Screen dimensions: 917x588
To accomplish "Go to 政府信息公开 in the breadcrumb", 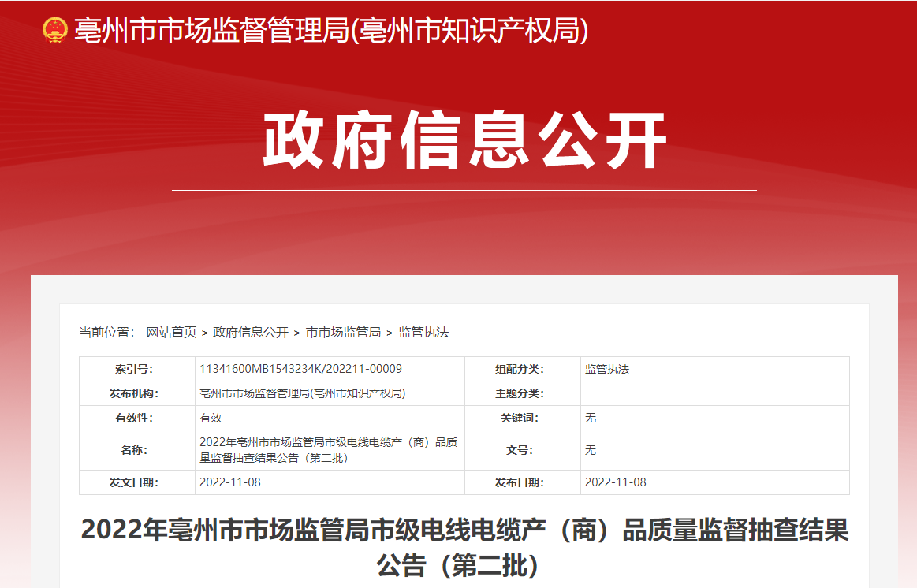I will (251, 333).
